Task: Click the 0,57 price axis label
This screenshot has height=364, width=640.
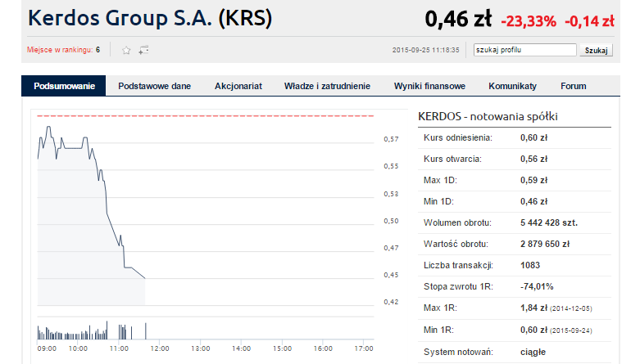Action: coord(391,139)
